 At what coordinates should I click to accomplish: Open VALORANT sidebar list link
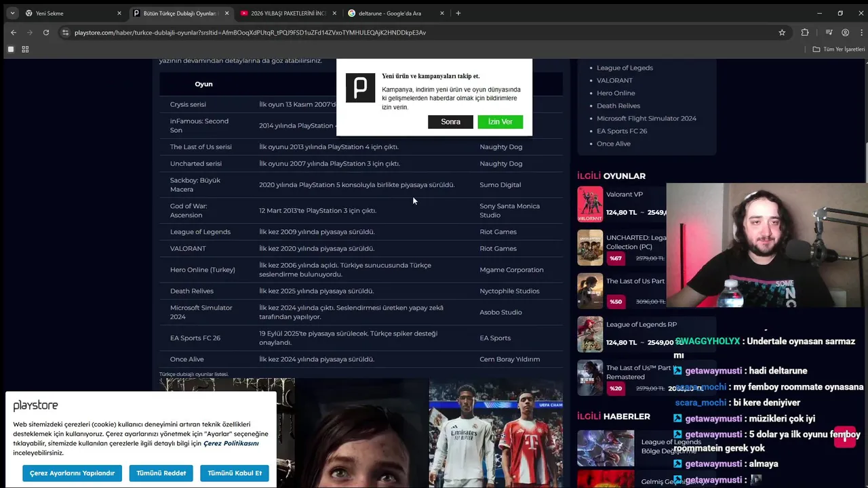pos(614,80)
